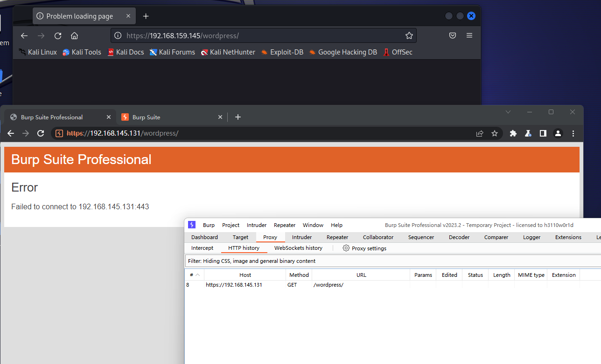Switch to the Collaborator tab
The image size is (601, 364).
(378, 237)
